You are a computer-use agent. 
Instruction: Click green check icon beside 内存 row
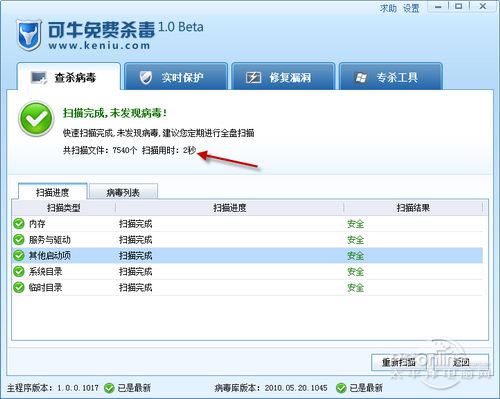[x=19, y=224]
